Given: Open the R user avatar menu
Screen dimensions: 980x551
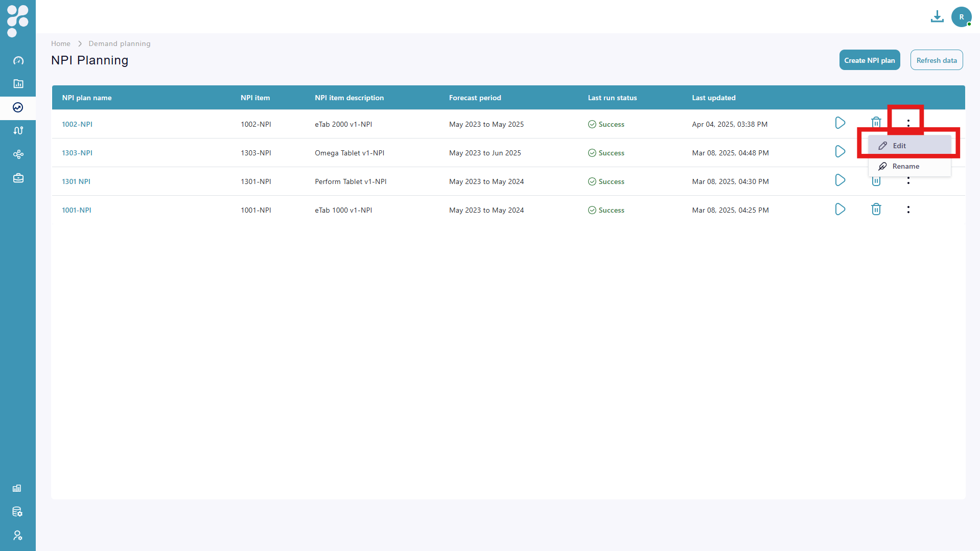Looking at the screenshot, I should [961, 17].
